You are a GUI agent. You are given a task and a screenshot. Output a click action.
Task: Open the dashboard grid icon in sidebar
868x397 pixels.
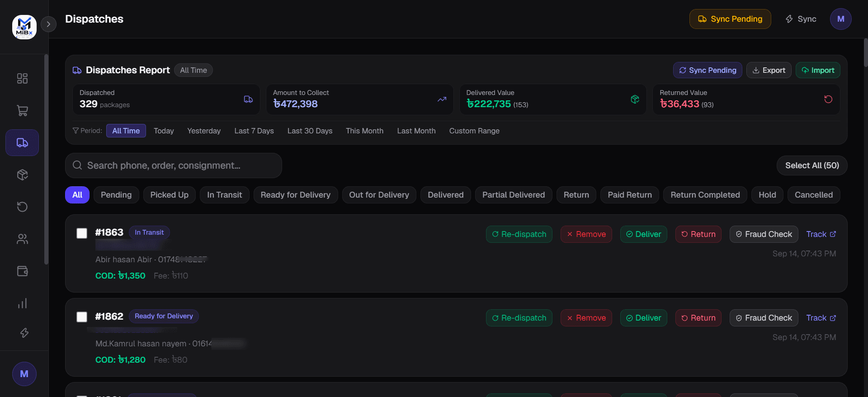click(22, 79)
